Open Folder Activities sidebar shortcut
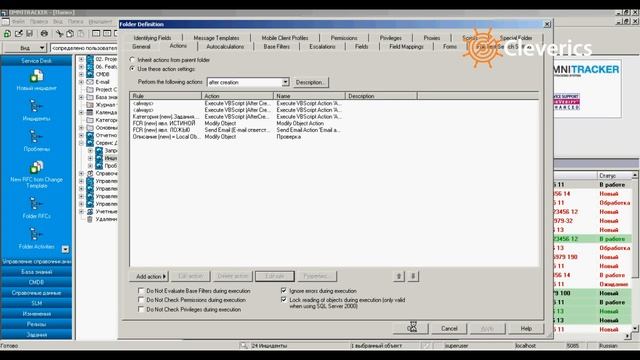640x360 pixels. pos(36,238)
